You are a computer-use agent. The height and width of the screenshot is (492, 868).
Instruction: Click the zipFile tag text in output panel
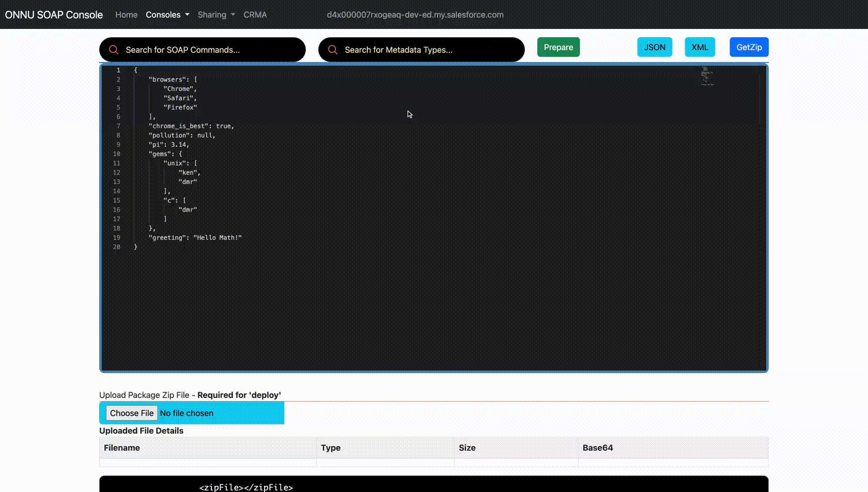click(x=246, y=487)
